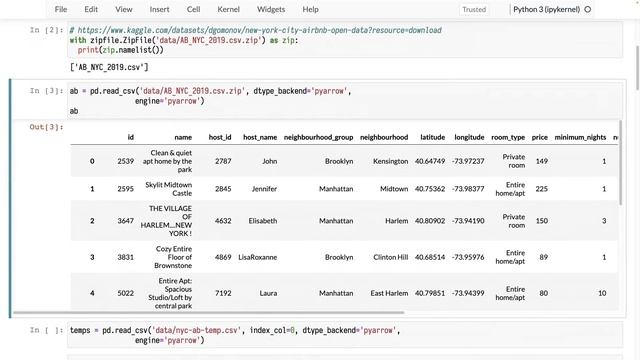Click inside the In [2] zipfile code cell
The width and height of the screenshot is (640, 360).
click(x=345, y=40)
